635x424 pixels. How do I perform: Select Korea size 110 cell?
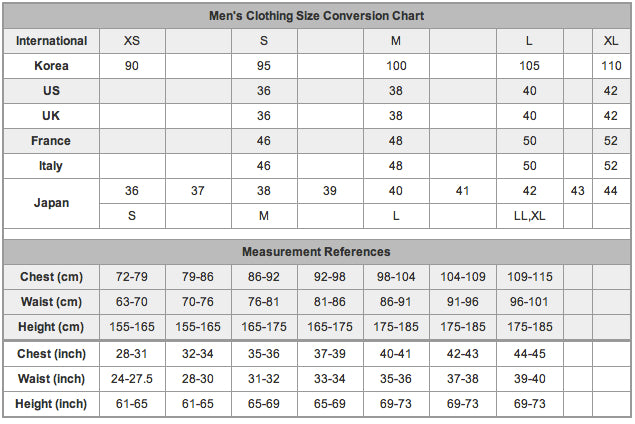coord(611,66)
